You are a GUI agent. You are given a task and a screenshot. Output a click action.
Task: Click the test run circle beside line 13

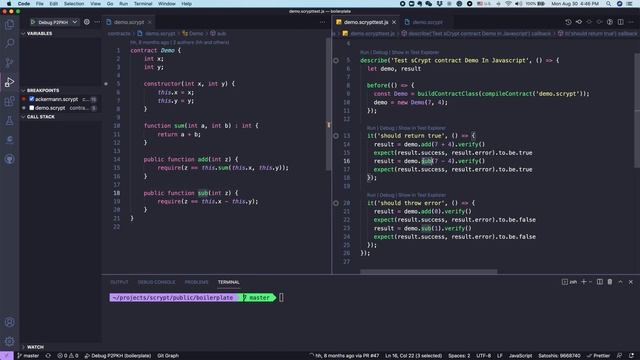pyautogui.click(x=336, y=136)
